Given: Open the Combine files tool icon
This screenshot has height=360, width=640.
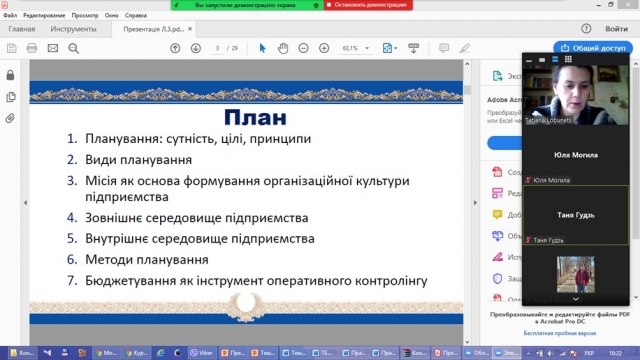Looking at the screenshot, I should click(x=497, y=236).
